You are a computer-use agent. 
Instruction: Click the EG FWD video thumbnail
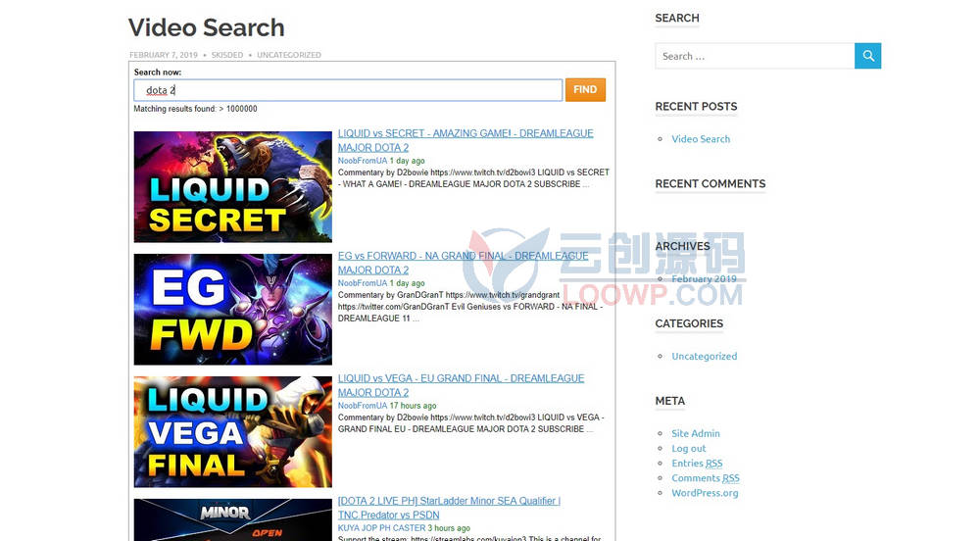pyautogui.click(x=232, y=310)
